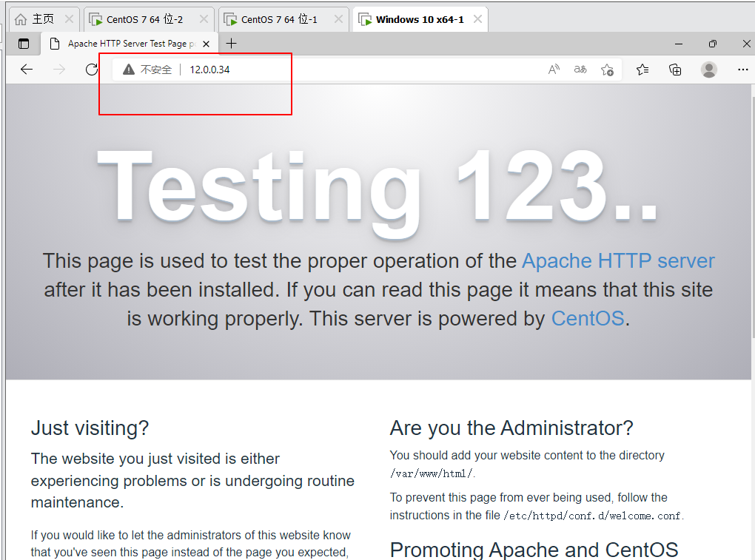The height and width of the screenshot is (560, 755).
Task: Minimize the Edge browser window
Action: pyautogui.click(x=679, y=44)
